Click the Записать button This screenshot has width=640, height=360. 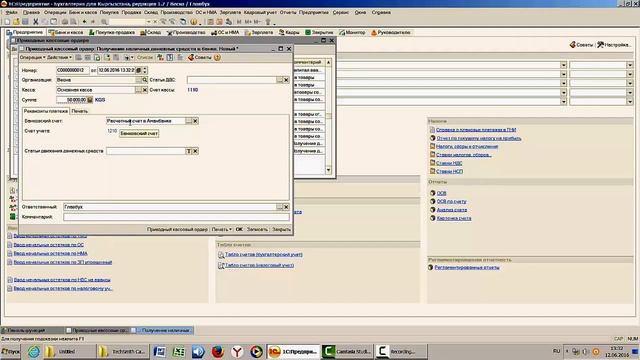tap(257, 229)
